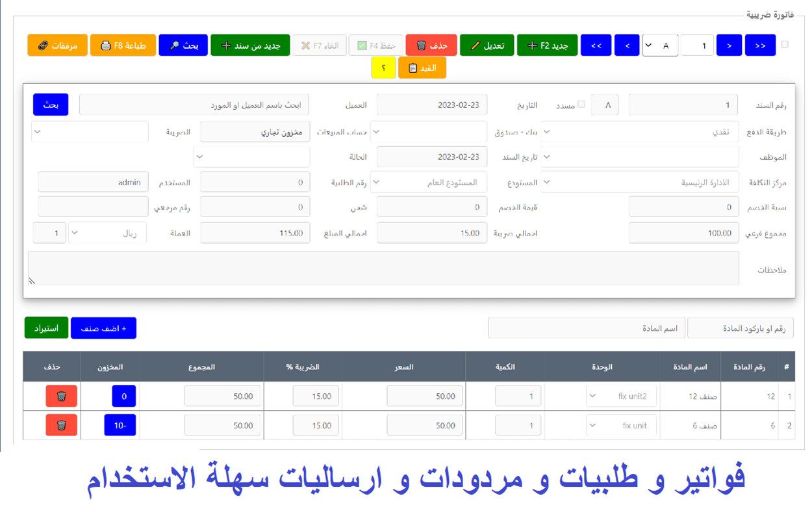Toggle the checkbox at top right of toolbar
The image size is (812, 507).
pos(785,45)
